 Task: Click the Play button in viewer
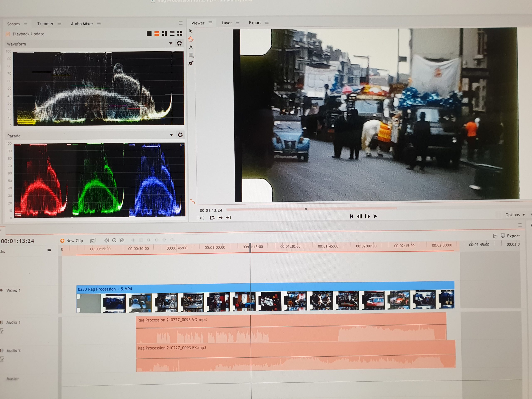375,216
